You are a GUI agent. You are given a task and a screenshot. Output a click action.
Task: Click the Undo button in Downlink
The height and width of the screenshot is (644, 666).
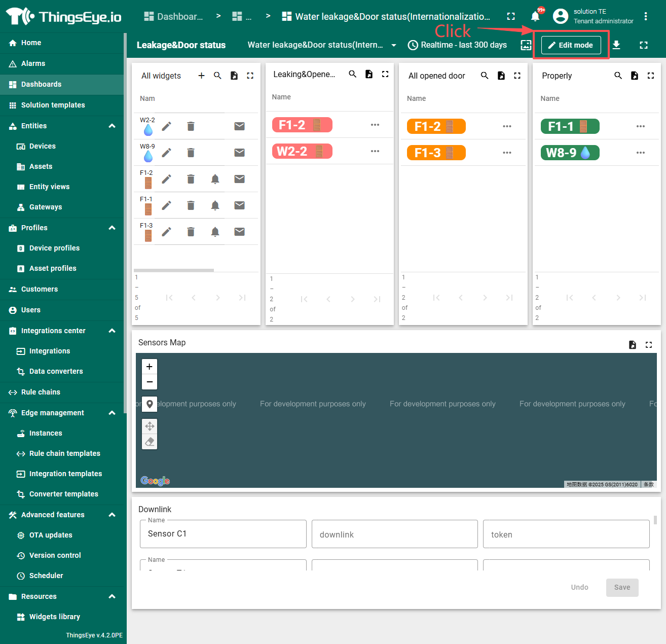[579, 587]
